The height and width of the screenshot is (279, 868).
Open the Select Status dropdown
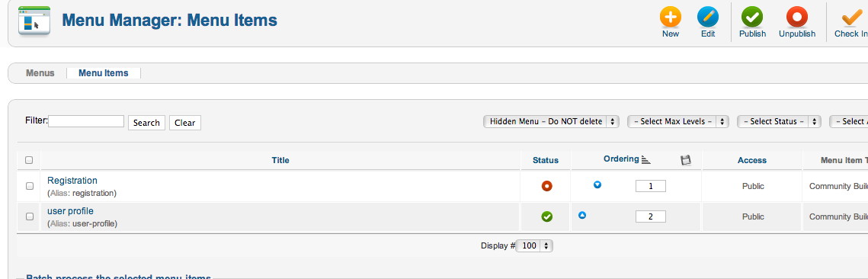point(779,122)
